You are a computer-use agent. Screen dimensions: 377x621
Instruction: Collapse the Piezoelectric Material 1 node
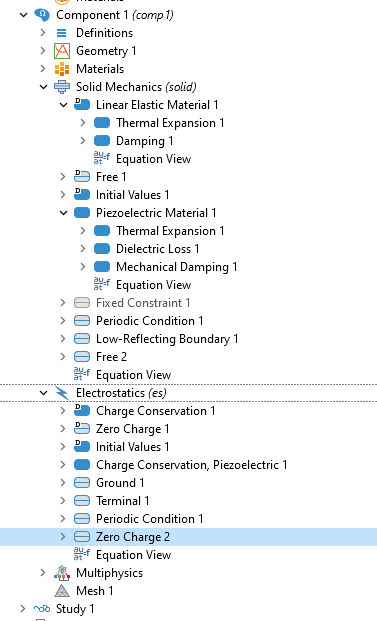(x=63, y=213)
